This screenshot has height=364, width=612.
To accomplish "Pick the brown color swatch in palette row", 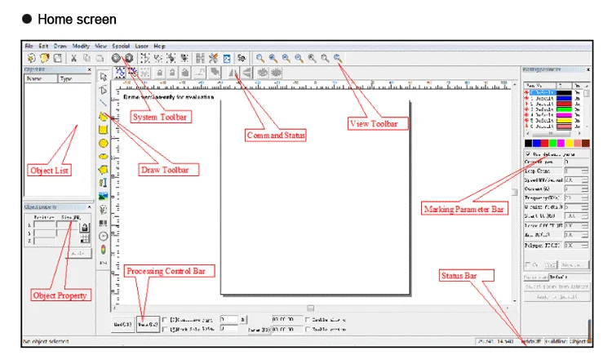I will 585,144.
